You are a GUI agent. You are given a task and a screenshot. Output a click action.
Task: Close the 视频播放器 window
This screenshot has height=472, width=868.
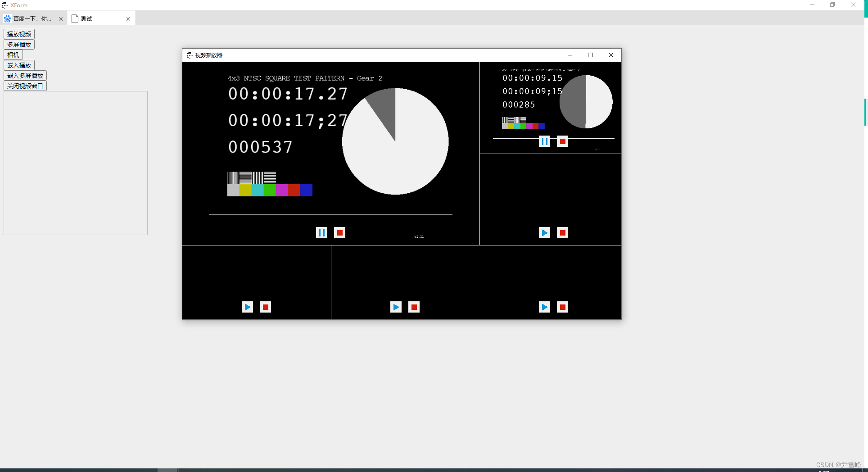tap(611, 55)
